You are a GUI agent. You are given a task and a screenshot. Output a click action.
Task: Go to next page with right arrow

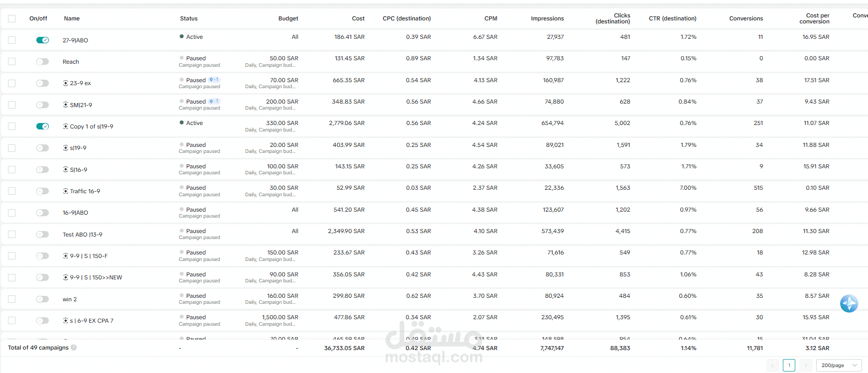click(805, 366)
